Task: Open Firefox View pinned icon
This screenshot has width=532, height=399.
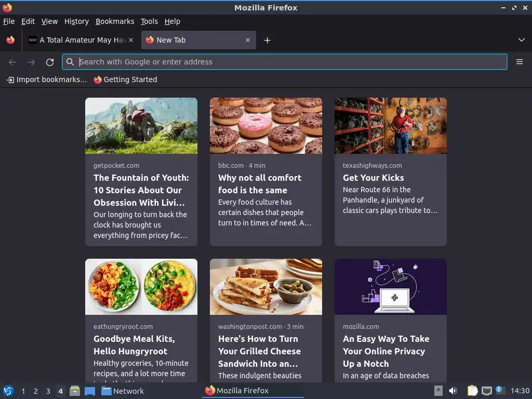Action: pyautogui.click(x=10, y=40)
